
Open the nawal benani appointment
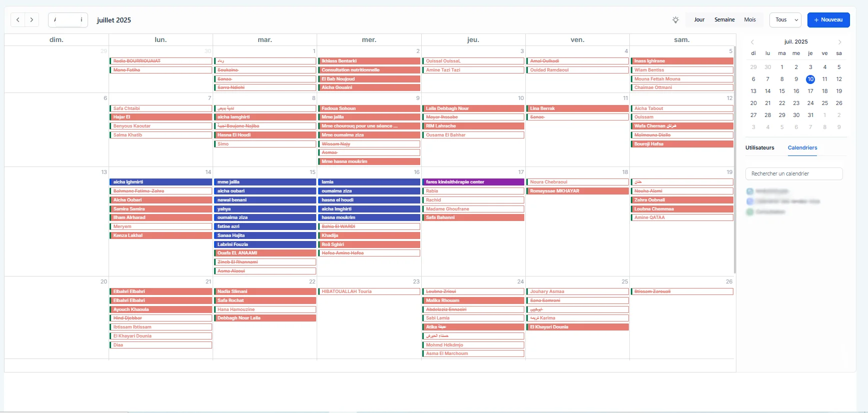(265, 200)
